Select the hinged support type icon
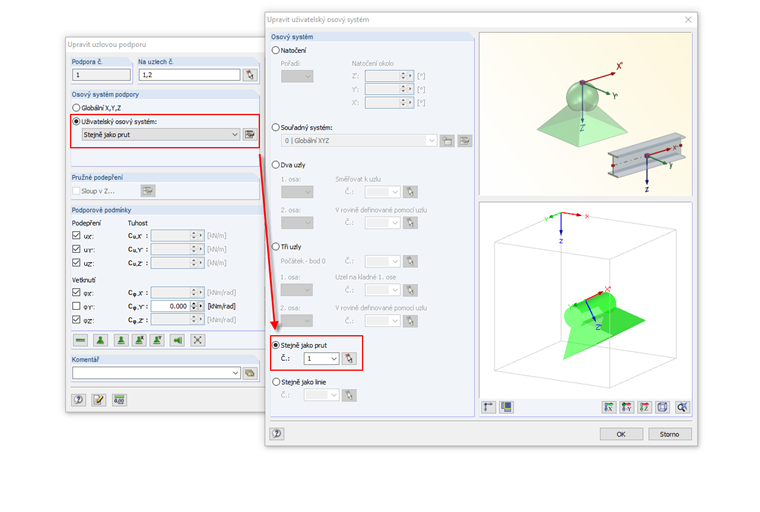 point(100,340)
